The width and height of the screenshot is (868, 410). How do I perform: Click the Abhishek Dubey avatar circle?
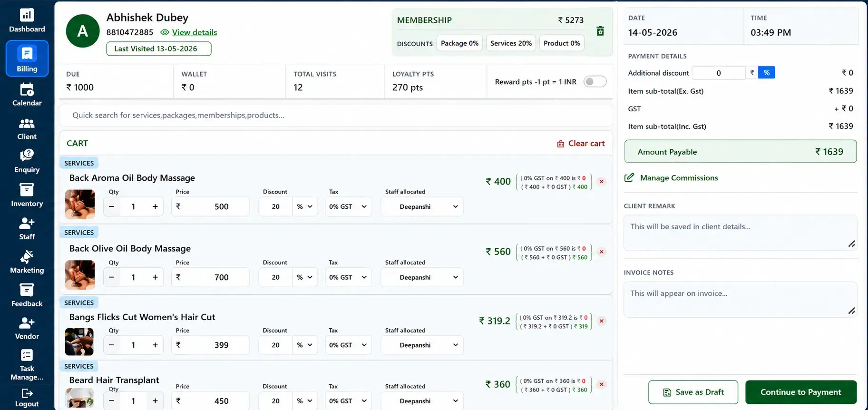(x=83, y=31)
